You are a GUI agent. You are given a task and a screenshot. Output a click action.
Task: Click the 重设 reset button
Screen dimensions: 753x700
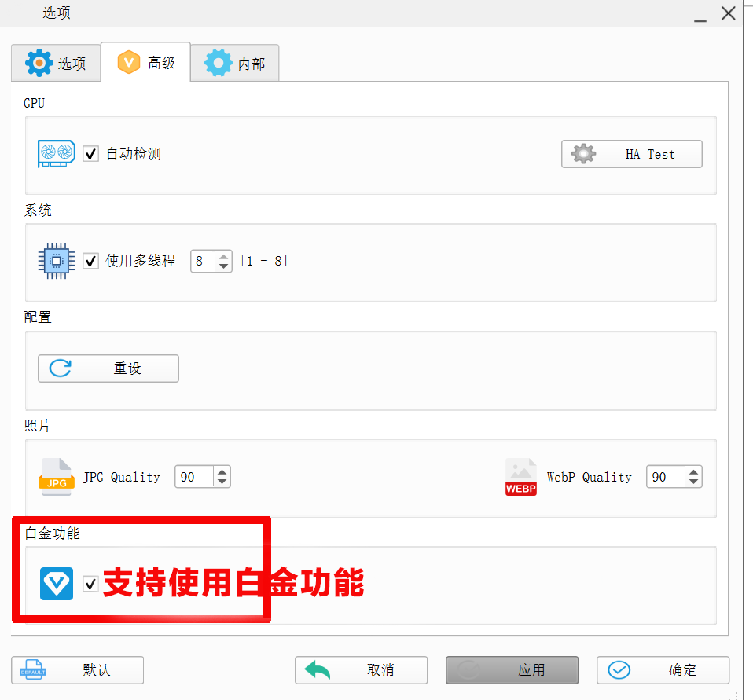pos(108,368)
